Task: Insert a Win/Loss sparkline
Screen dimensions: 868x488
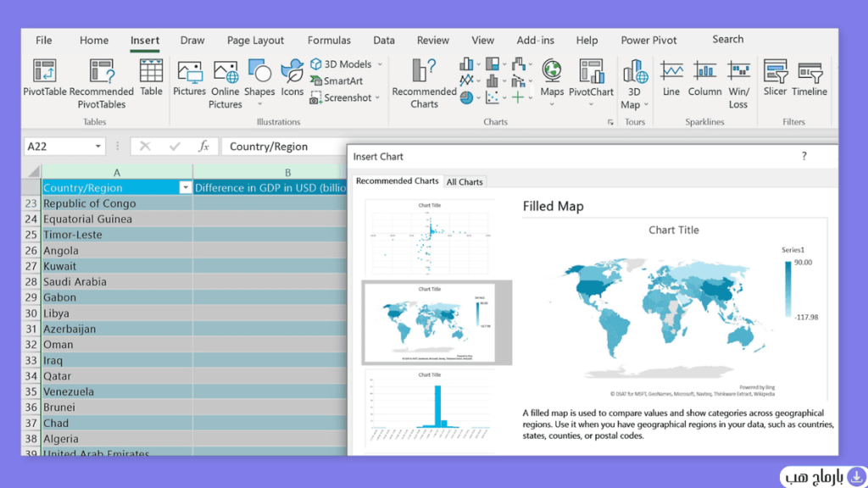Action: pos(738,84)
